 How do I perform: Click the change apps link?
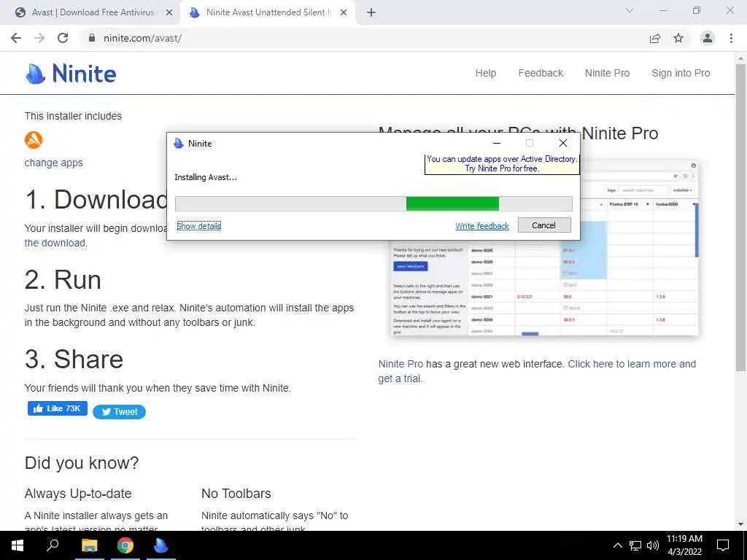[53, 163]
